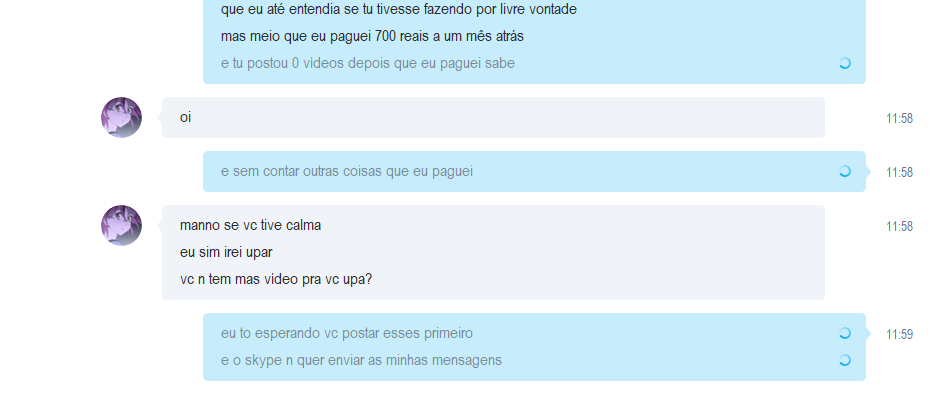
Task: Click sending spinner on "e sem contar outras coisas"
Action: [x=844, y=171]
